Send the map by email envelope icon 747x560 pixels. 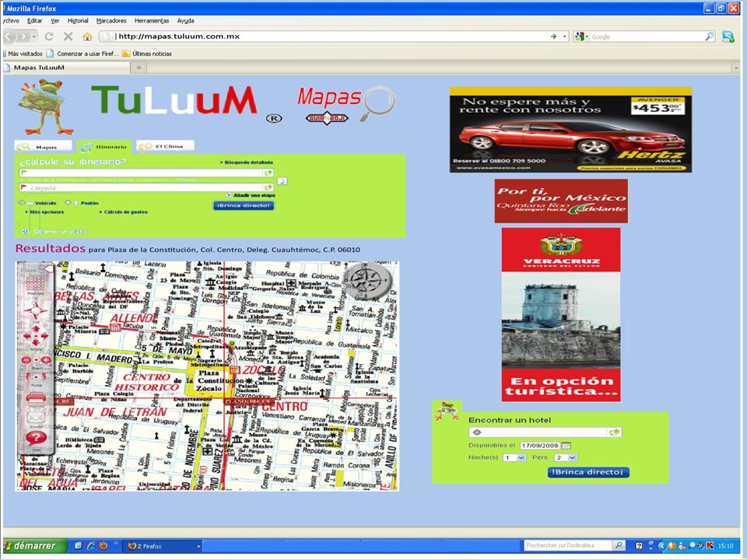36,418
